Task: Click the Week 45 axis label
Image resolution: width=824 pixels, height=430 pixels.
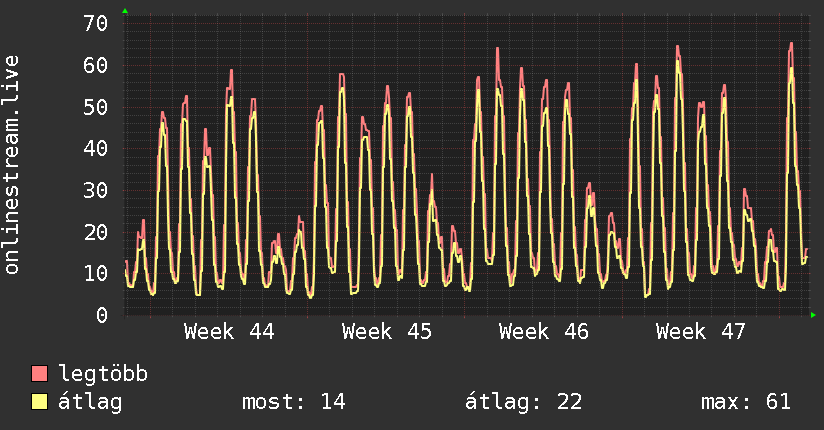Action: [387, 332]
